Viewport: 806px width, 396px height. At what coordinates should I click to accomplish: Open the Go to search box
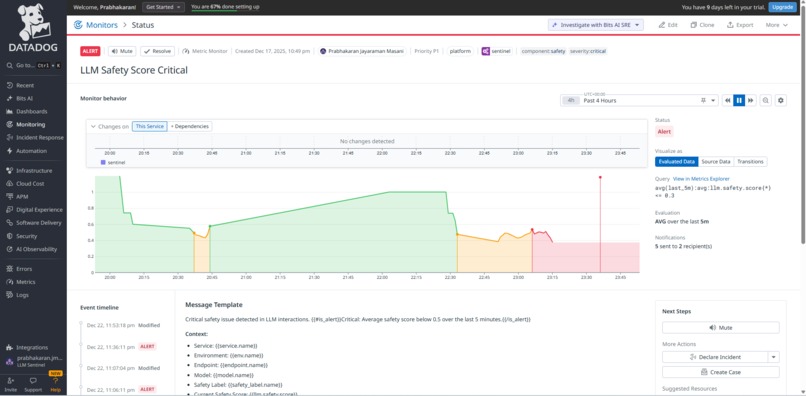(x=33, y=66)
